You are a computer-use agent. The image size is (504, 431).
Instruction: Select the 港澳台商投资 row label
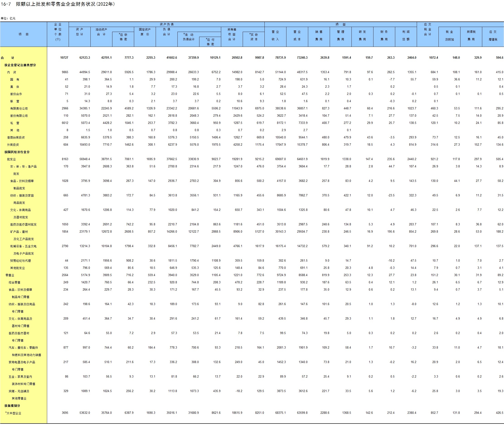coord(16,138)
